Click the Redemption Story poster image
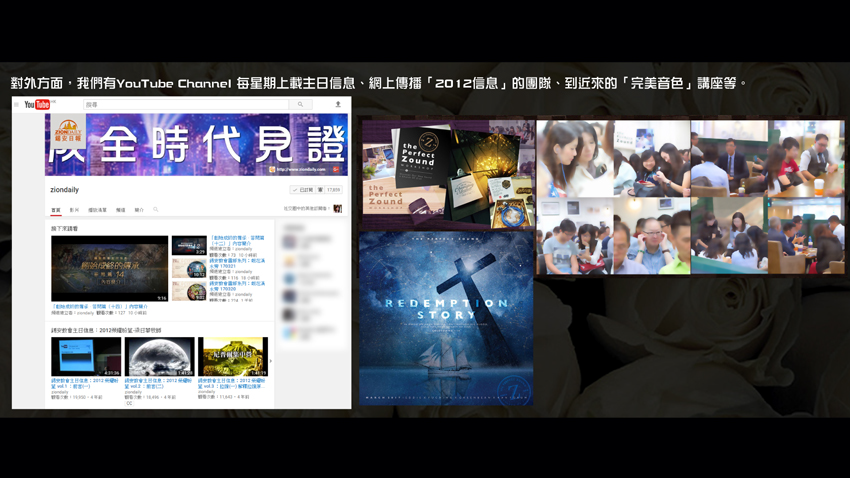Viewport: 850px width, 478px height. 446,318
